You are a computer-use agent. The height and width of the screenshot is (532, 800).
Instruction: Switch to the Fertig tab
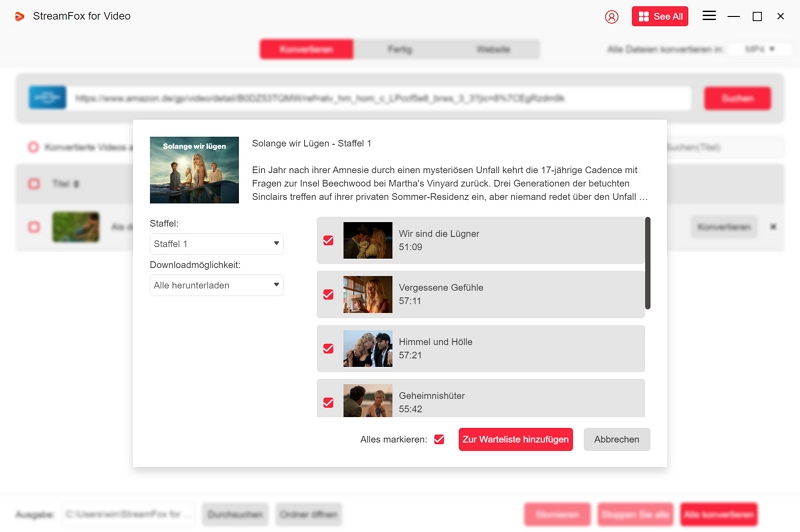coord(400,49)
